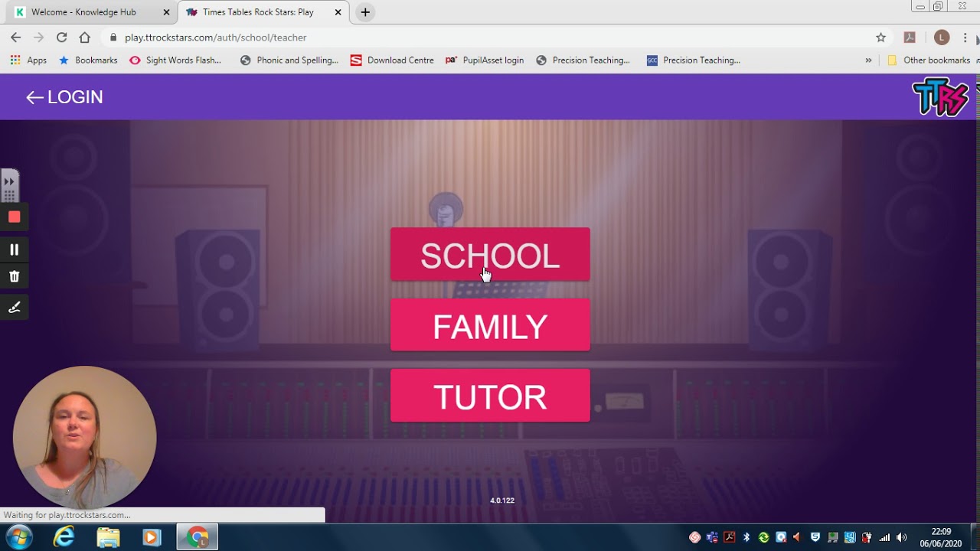Bookmark this page with the star icon
The image size is (980, 551).
880,37
